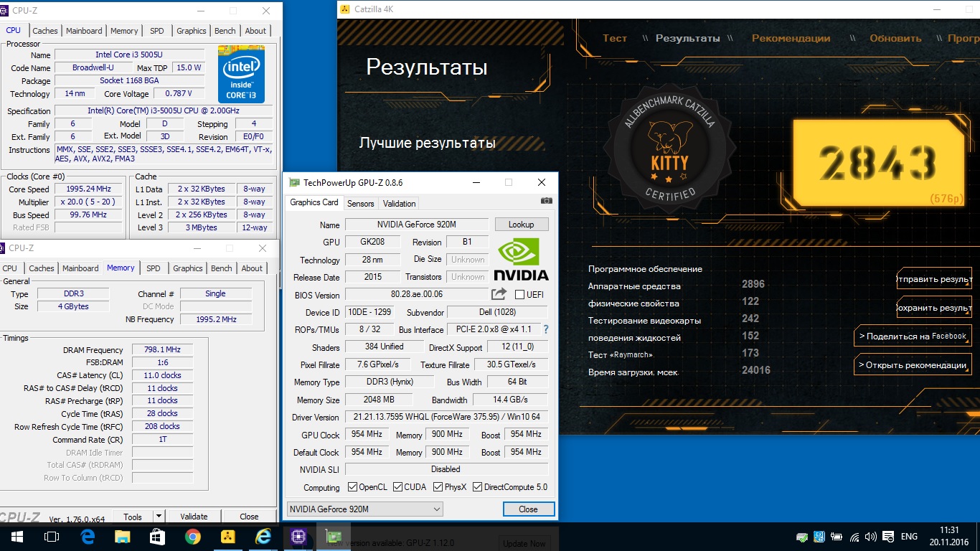Click the Лучшие результаты heading in Catzilla
This screenshot has height=551, width=980.
tap(427, 143)
